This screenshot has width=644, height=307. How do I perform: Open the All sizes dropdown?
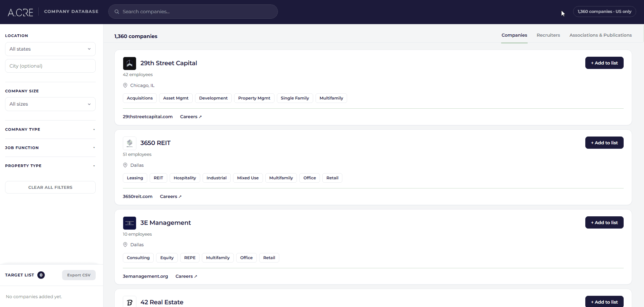coord(50,104)
